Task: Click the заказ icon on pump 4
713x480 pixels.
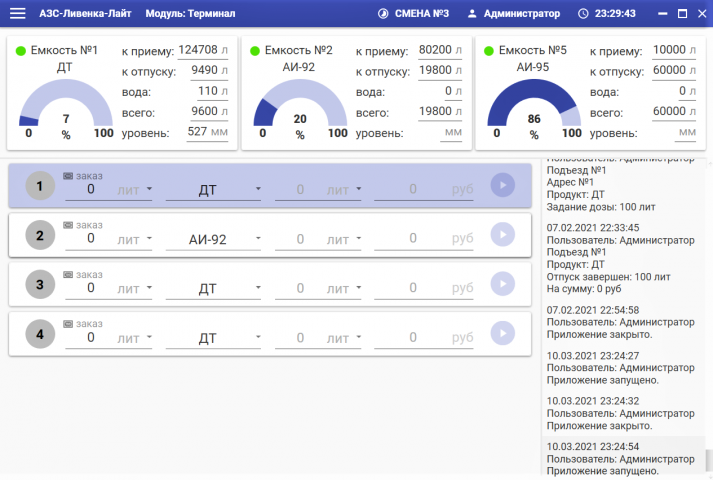Action: coord(68,324)
